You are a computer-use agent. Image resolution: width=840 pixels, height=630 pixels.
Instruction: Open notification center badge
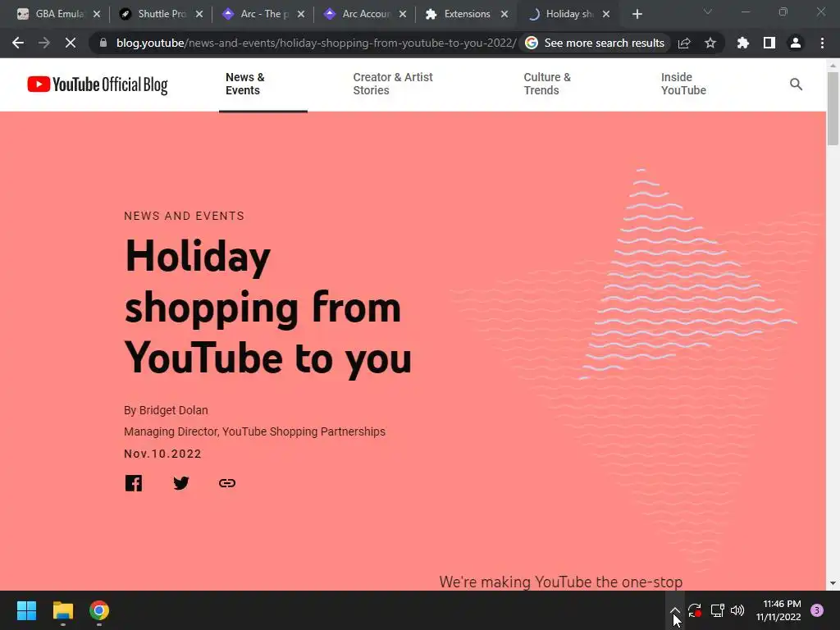point(817,610)
